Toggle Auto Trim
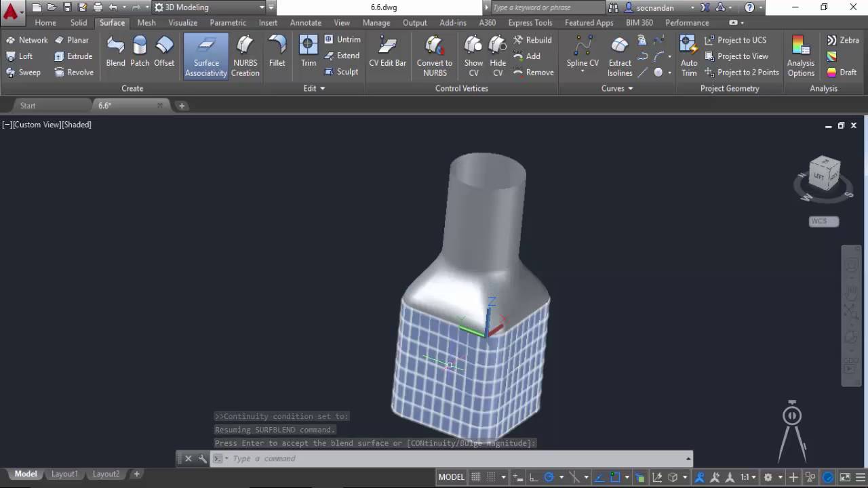 688,57
